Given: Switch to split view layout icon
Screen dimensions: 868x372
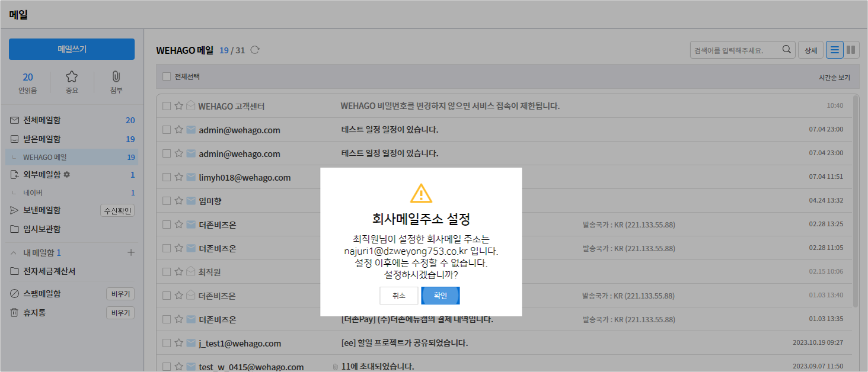Looking at the screenshot, I should (x=851, y=50).
